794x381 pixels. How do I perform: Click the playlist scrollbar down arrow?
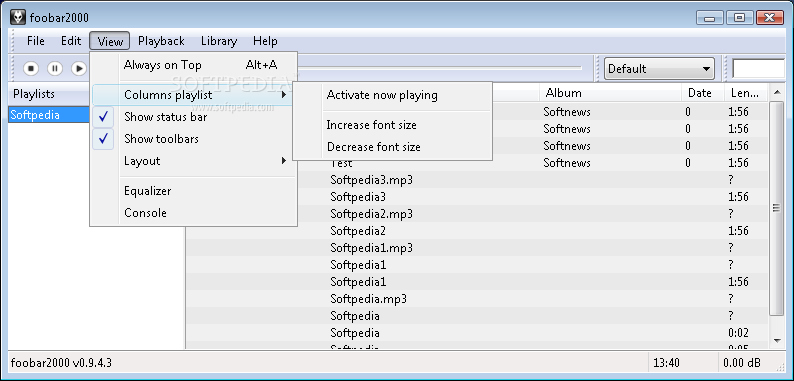(x=777, y=340)
